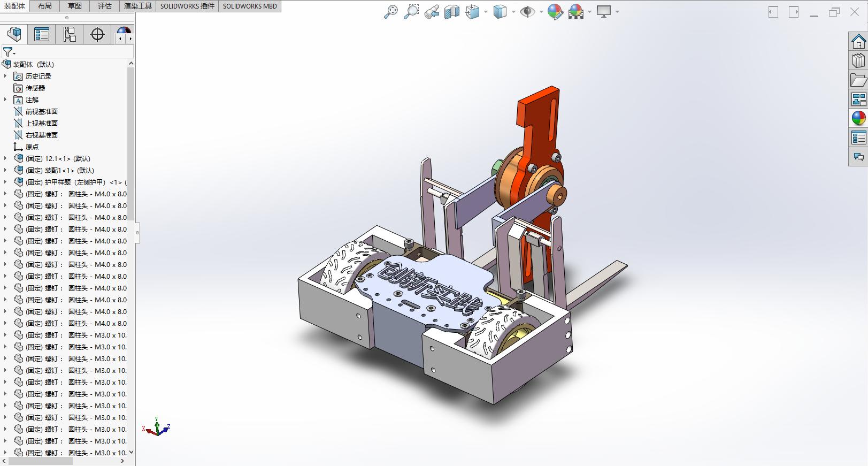868x466 pixels.
Task: Open the Custom Properties pane
Action: (858, 137)
